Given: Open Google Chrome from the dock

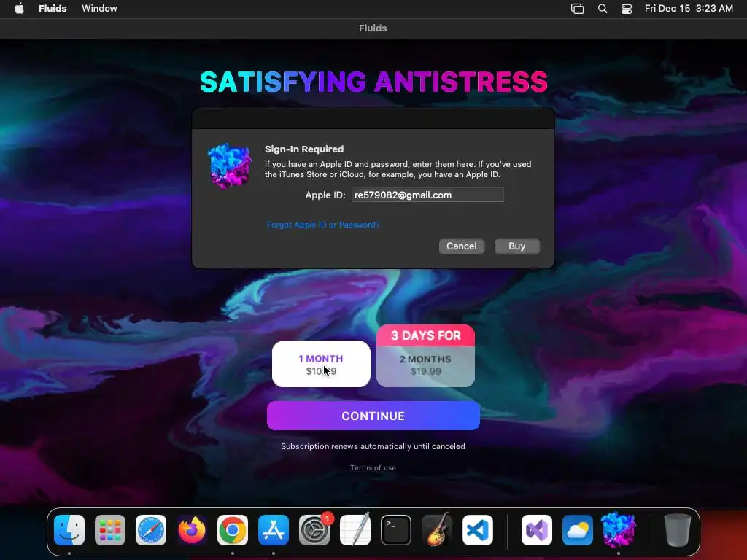Looking at the screenshot, I should [233, 530].
